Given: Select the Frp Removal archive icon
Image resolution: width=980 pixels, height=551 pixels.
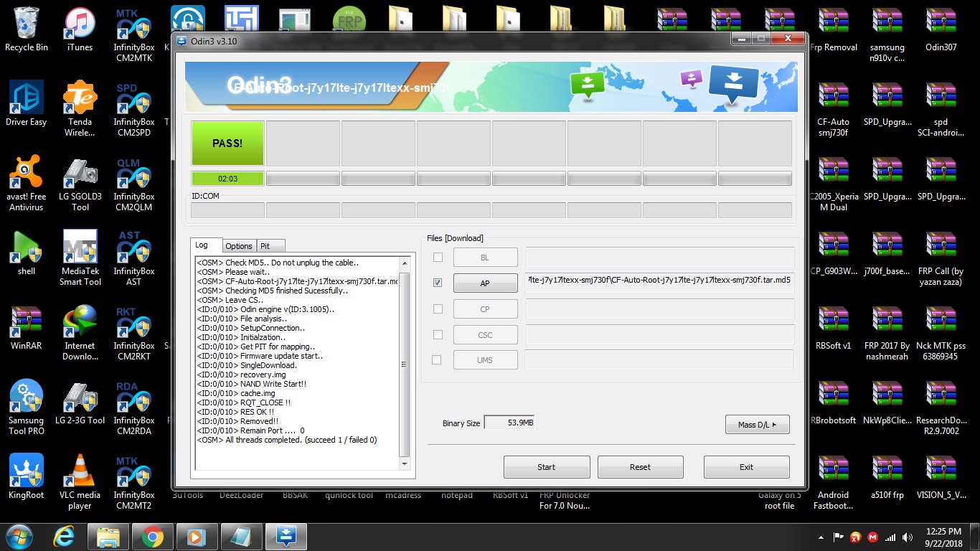Looking at the screenshot, I should [834, 29].
